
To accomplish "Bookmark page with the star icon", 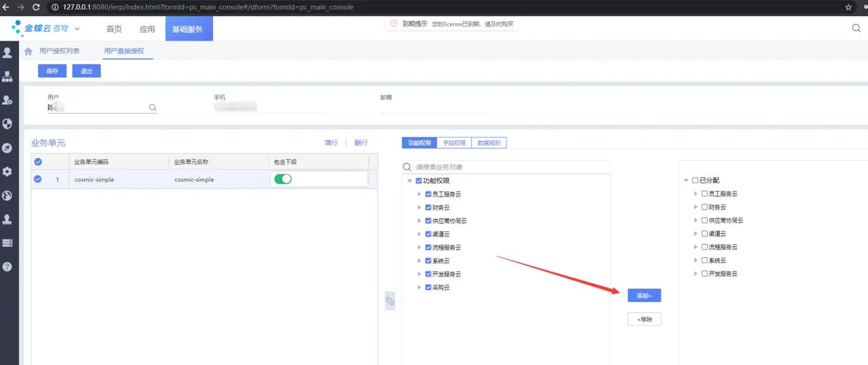I will tap(848, 7).
